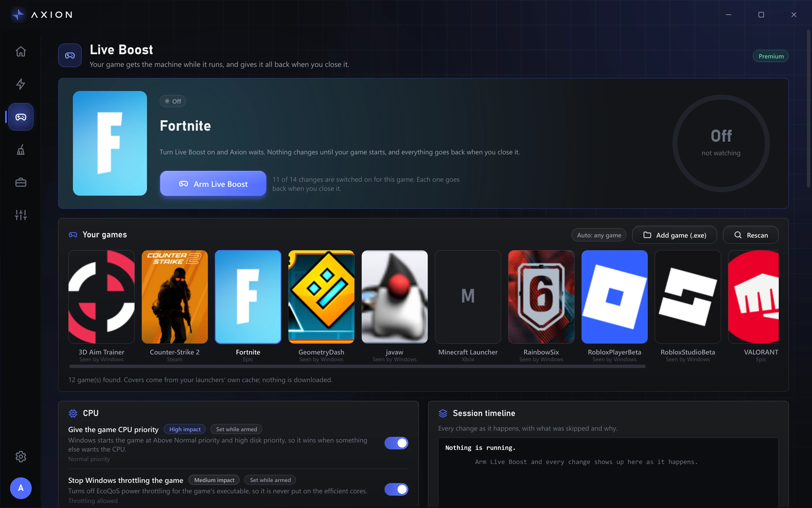The width and height of the screenshot is (812, 508).
Task: Click the Axion logo icon
Action: point(18,14)
